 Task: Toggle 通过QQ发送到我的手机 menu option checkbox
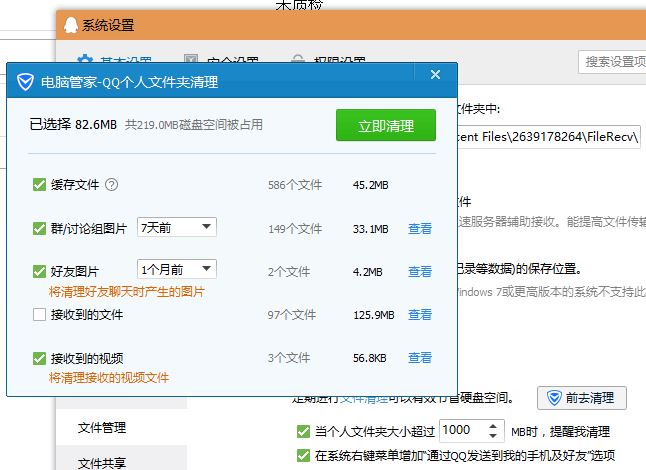click(303, 456)
